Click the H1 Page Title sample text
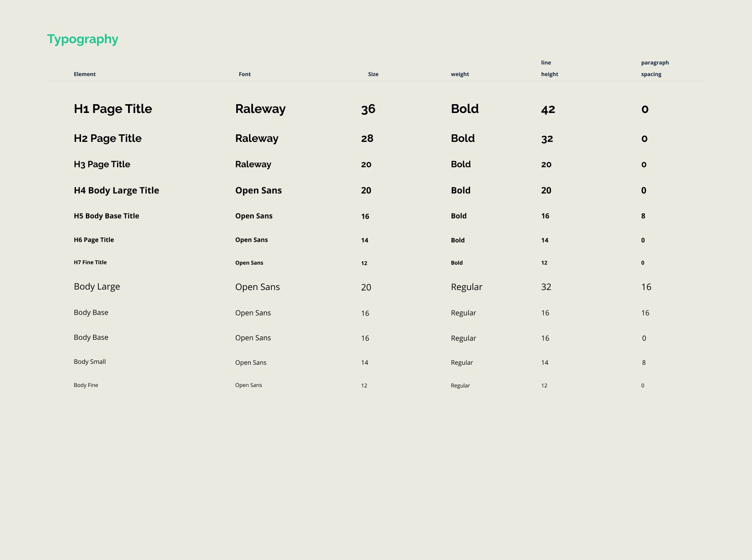The image size is (752, 560). pos(113,109)
